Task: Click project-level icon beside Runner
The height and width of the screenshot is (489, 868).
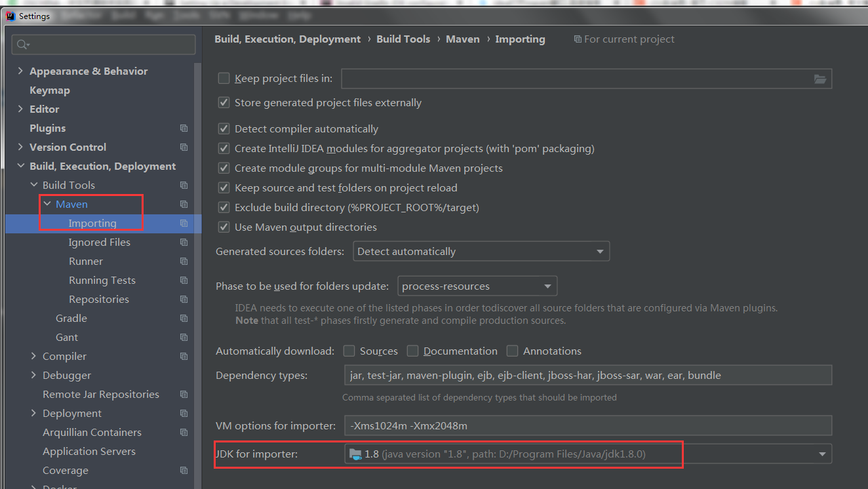Action: click(x=184, y=262)
